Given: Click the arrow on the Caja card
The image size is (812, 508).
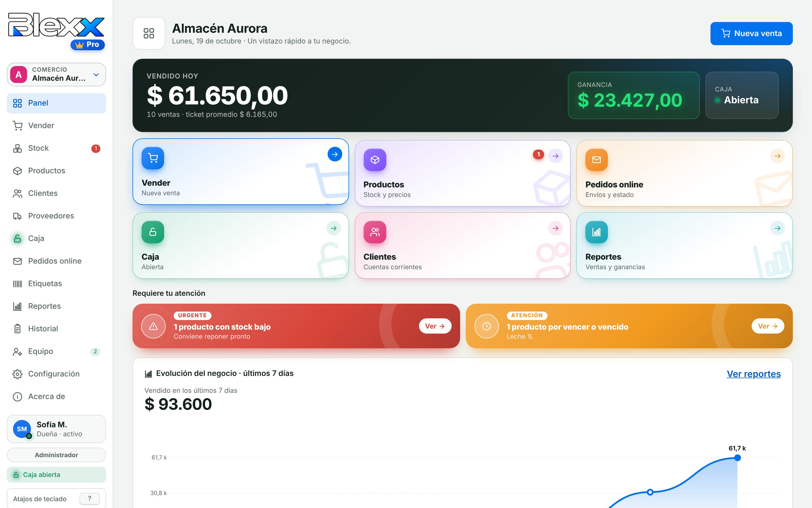Looking at the screenshot, I should (334, 228).
